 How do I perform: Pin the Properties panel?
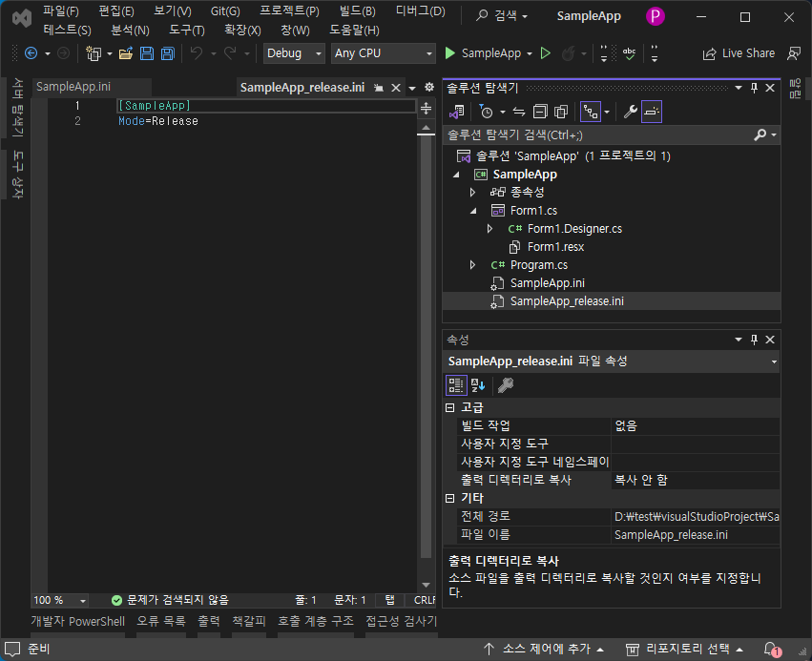[754, 340]
